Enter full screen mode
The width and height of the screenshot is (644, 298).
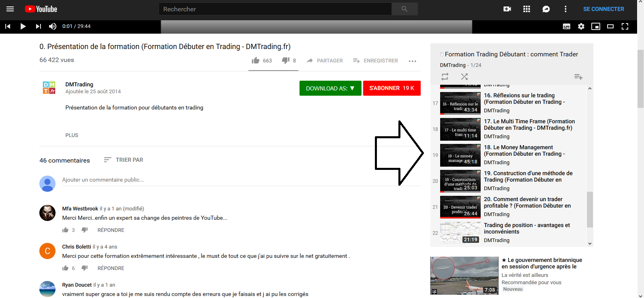tap(625, 26)
